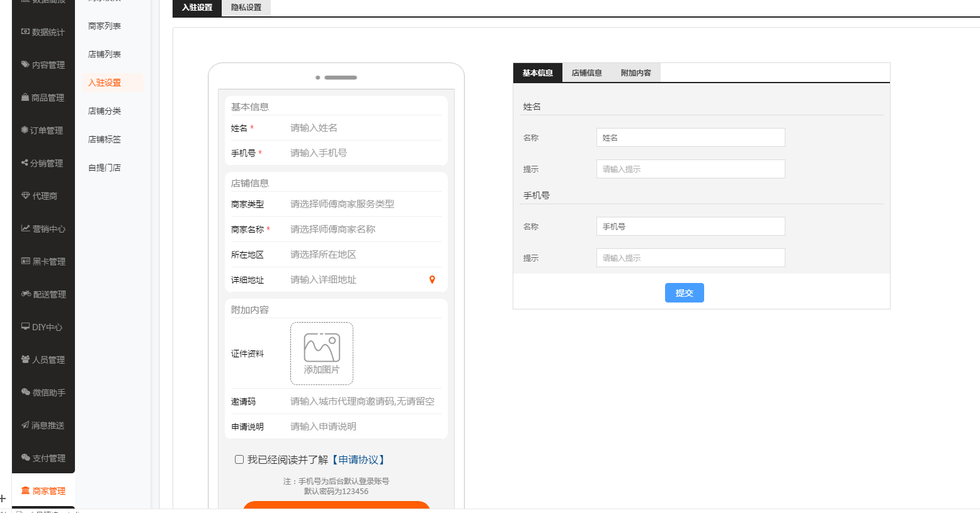
Task: Click the blue 提交 button
Action: pyautogui.click(x=684, y=293)
